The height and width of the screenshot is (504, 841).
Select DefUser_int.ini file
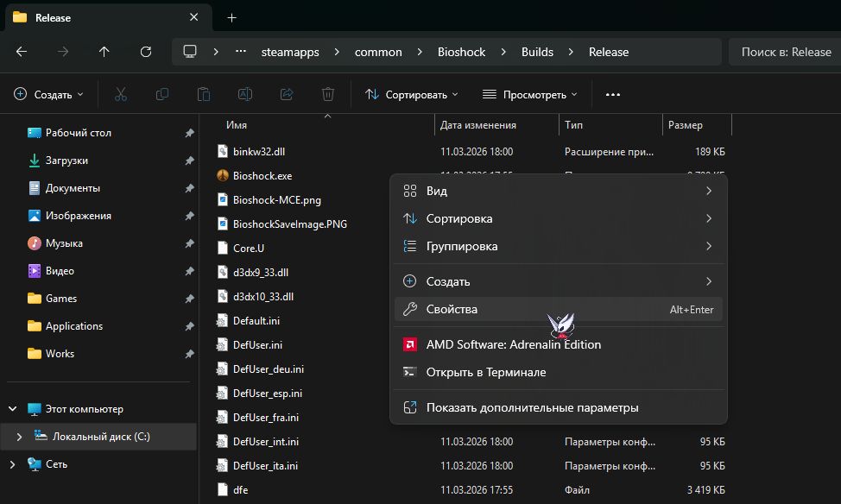click(x=265, y=441)
